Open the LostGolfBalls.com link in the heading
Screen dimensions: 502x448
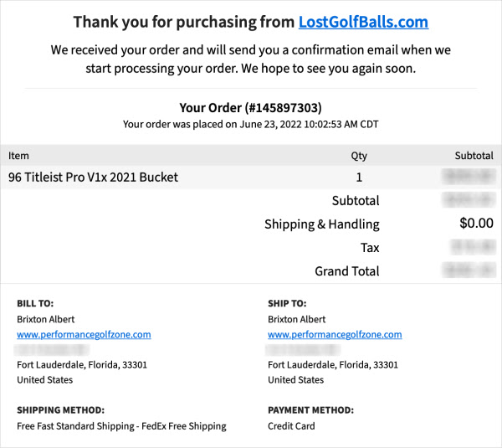[x=363, y=23]
